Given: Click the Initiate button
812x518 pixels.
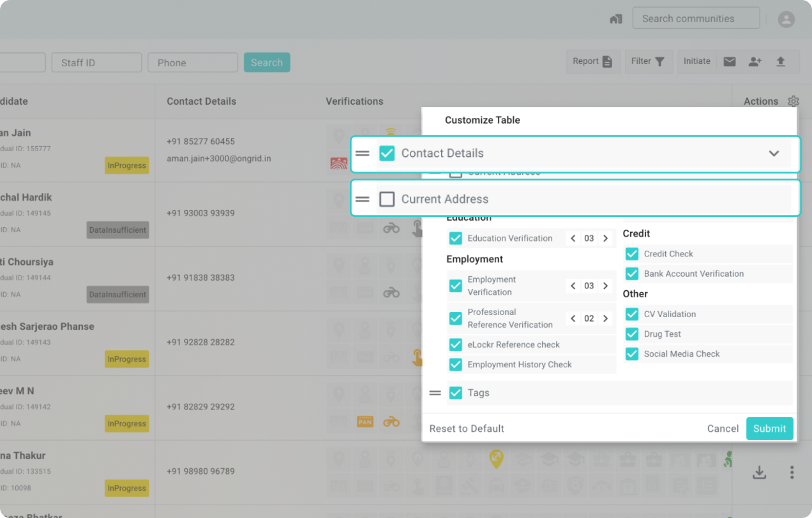Looking at the screenshot, I should [x=697, y=61].
